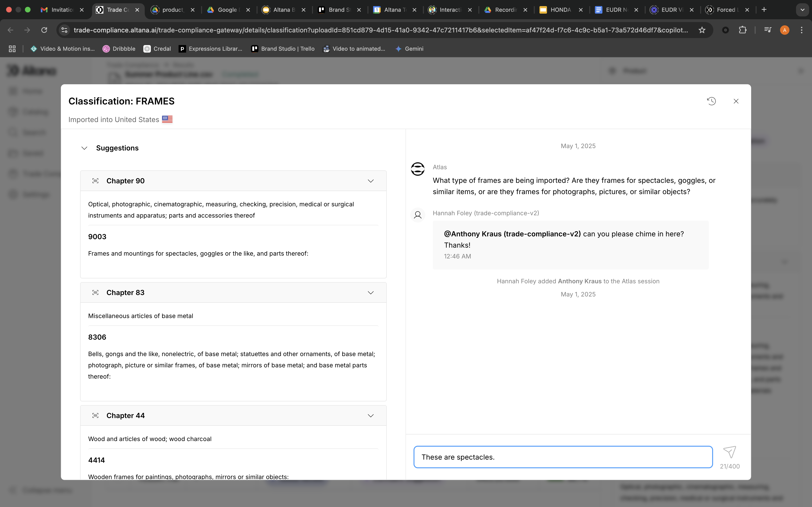Open Chrome extensions puzzle icon
This screenshot has height=507, width=812.
(742, 30)
